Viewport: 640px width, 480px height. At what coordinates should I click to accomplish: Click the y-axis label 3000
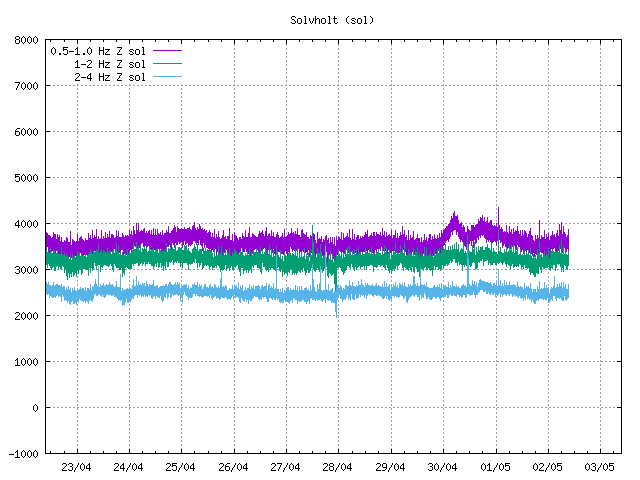26,270
